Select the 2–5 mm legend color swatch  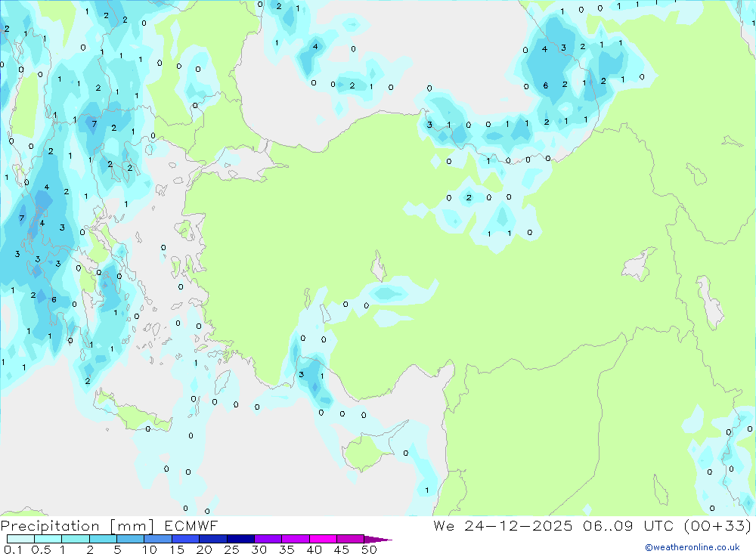(103, 539)
